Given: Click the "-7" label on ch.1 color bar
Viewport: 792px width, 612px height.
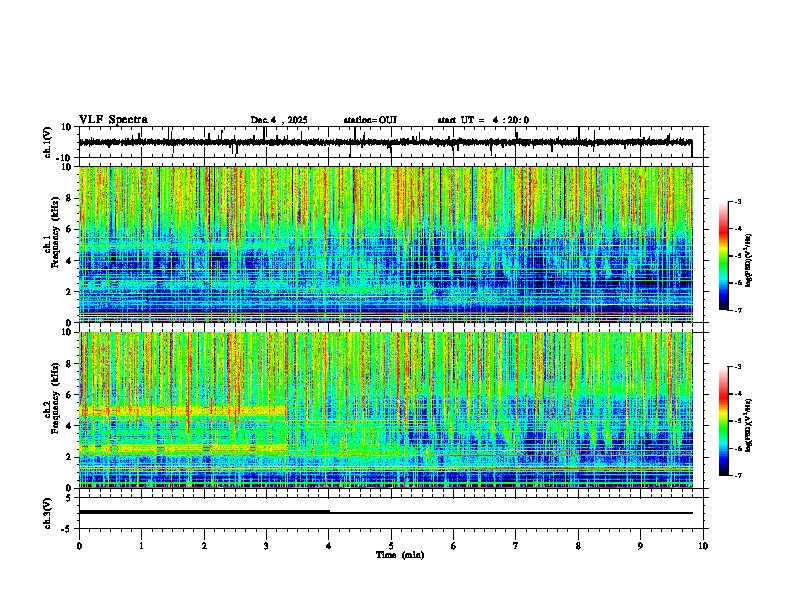Looking at the screenshot, I should click(x=738, y=310).
